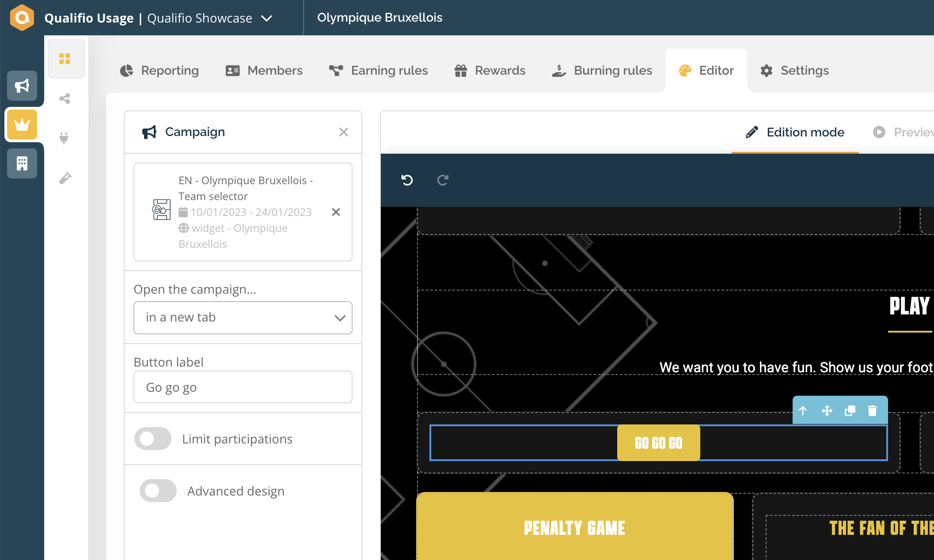934x560 pixels.
Task: Click the GO GO GO campaign button
Action: [658, 443]
